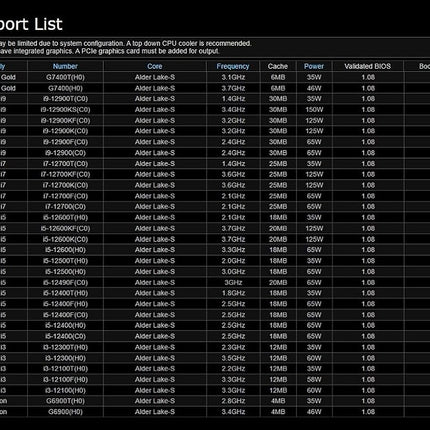Select the i5-12490F(C0) processor cell
Viewport: 430px width, 430px height.
pos(65,283)
